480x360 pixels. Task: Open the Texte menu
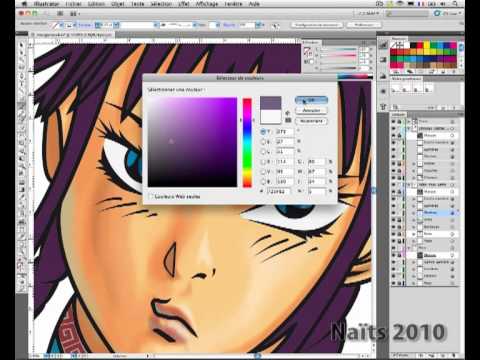138,4
